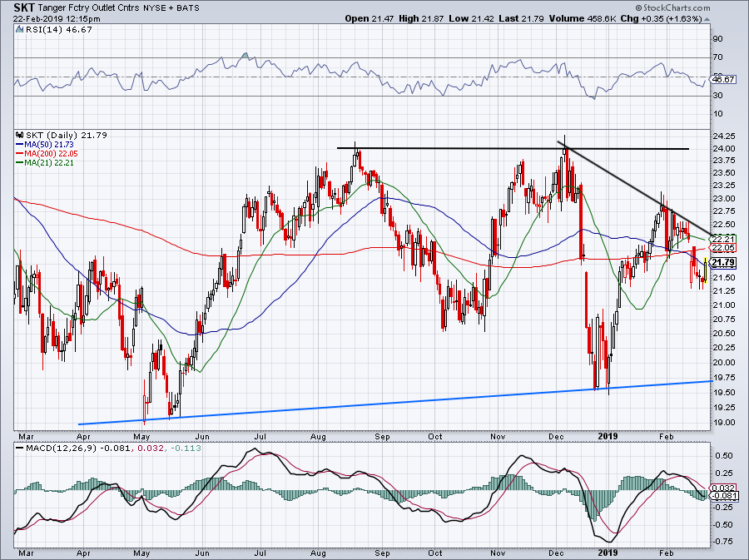This screenshot has width=749, height=560.
Task: Click the 'Chg +0.35 (+1.63%)' value
Action: click(x=661, y=18)
